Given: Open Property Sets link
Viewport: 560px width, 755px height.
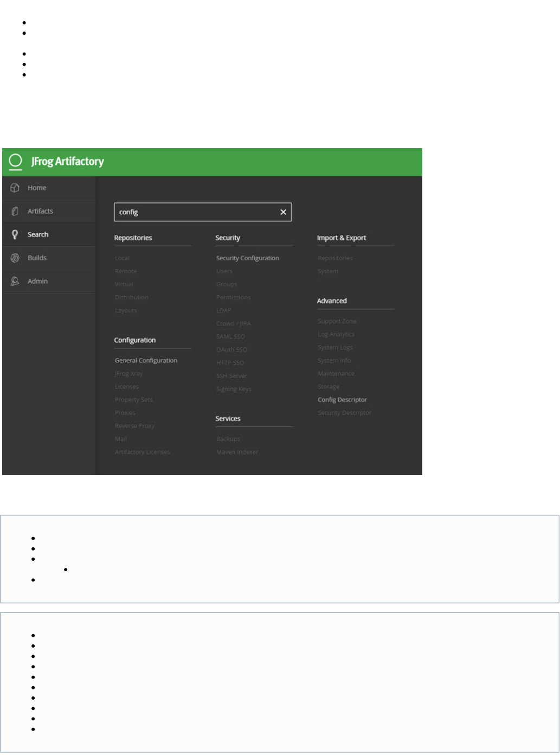Looking at the screenshot, I should [x=133, y=400].
